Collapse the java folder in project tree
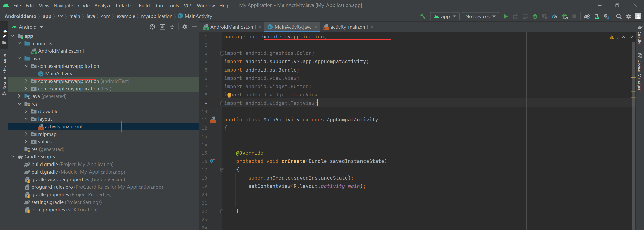644x230 pixels. point(19,58)
